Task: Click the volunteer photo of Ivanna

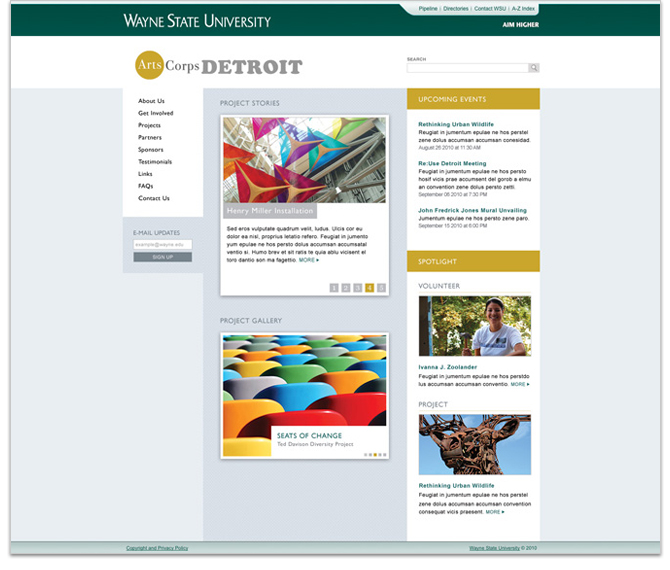Action: pyautogui.click(x=475, y=326)
